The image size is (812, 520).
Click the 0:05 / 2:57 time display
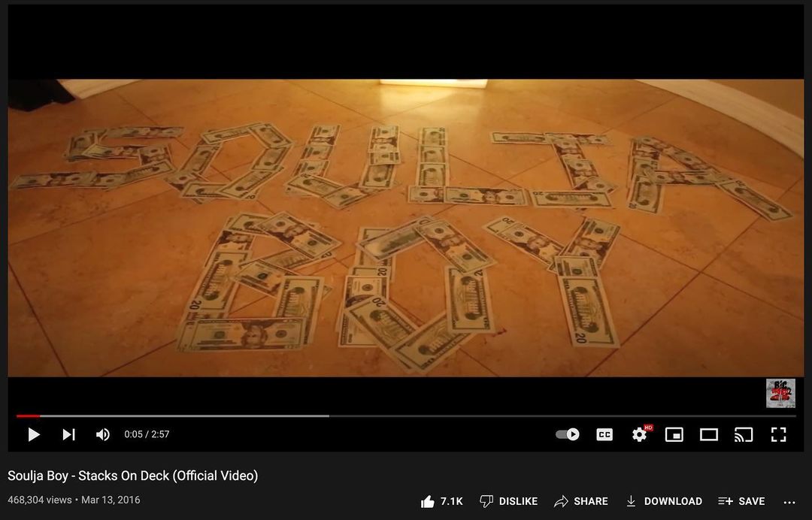[x=147, y=434]
